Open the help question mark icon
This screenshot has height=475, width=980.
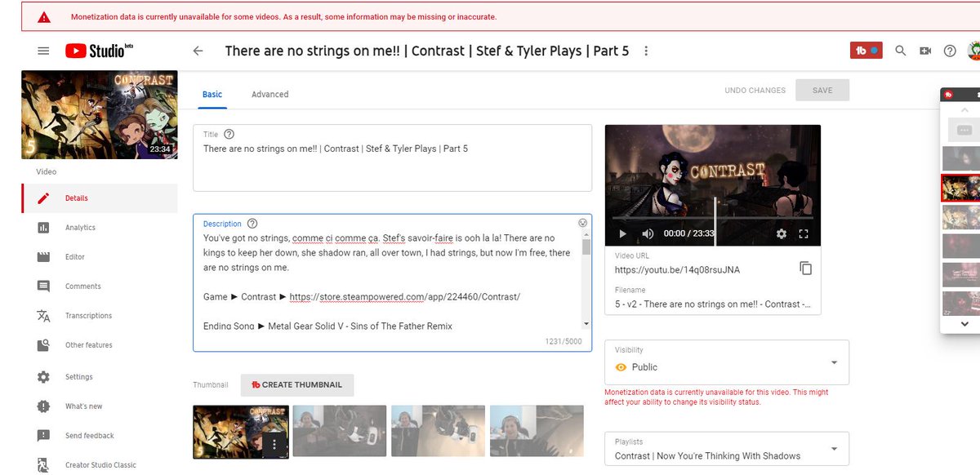(x=950, y=51)
